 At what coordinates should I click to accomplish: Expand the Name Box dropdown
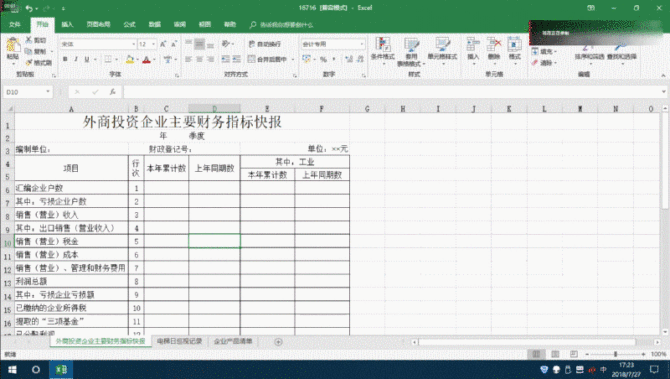(x=48, y=92)
